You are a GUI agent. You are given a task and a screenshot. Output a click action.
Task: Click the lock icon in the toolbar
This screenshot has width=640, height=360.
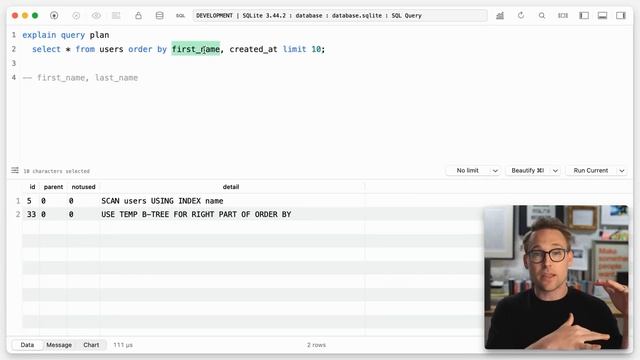(x=138, y=16)
